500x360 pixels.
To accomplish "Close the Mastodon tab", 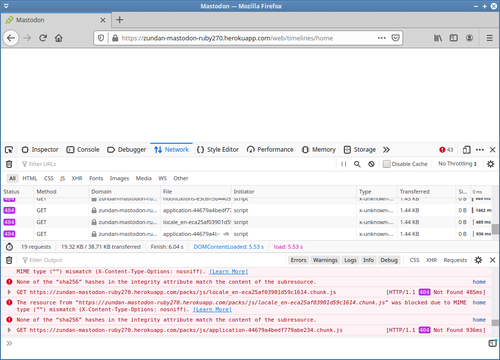I will (x=103, y=20).
